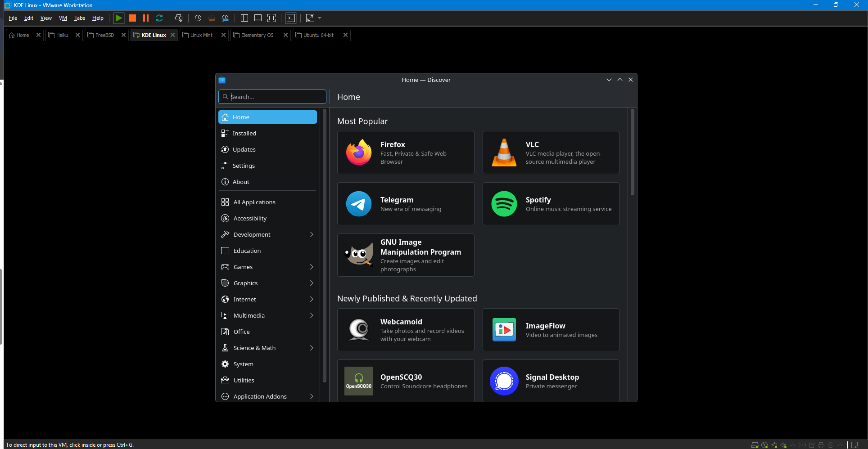This screenshot has height=449, width=868.
Task: Switch to the Linux Mint tab
Action: point(201,35)
